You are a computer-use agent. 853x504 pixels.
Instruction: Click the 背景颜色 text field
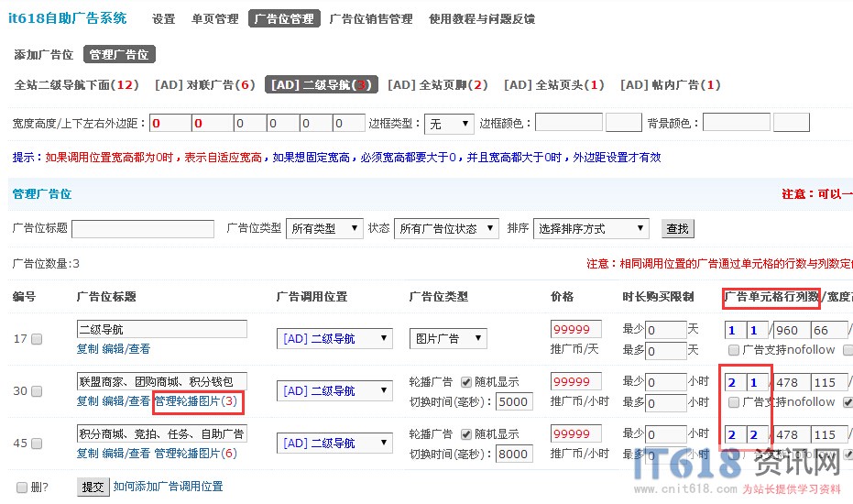click(x=737, y=123)
